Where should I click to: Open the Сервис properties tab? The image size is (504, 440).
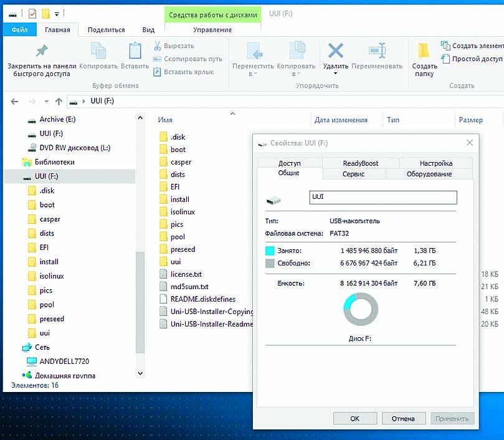click(x=353, y=175)
